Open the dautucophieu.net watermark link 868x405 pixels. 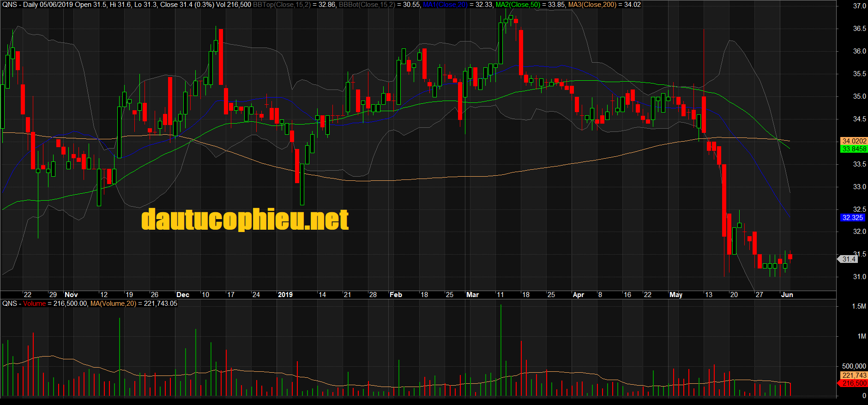click(x=245, y=220)
